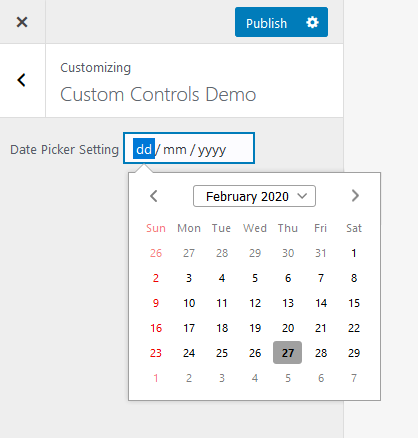
Task: Select January 31 from previous month
Action: 321,253
